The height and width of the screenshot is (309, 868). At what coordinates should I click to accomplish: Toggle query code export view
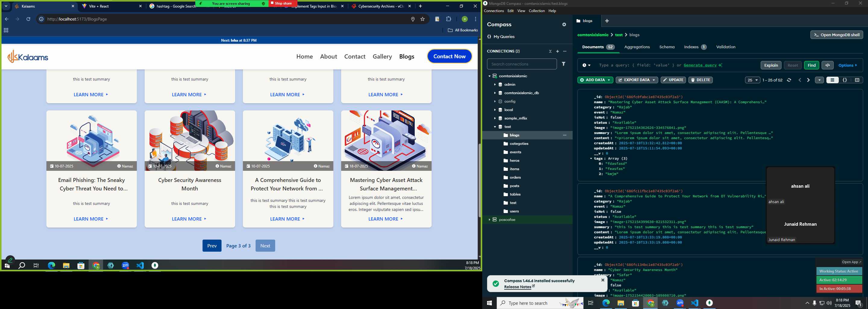(827, 65)
